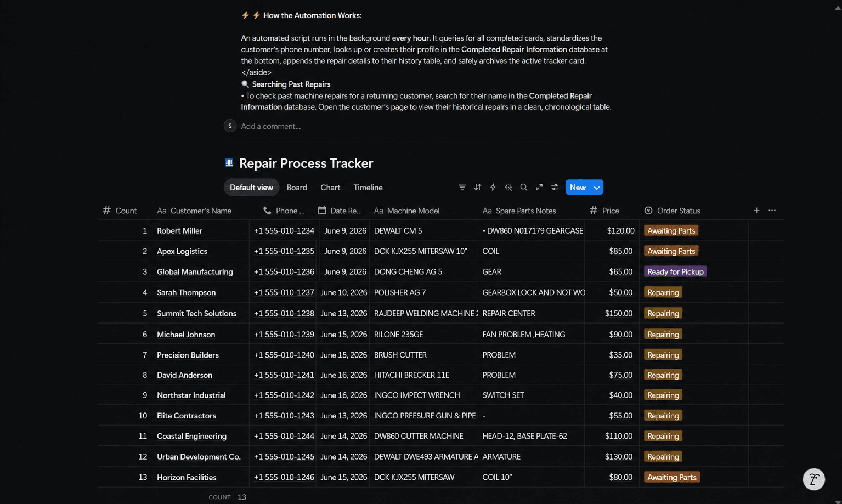Click the Price column header
This screenshot has height=504, width=842.
(604, 211)
